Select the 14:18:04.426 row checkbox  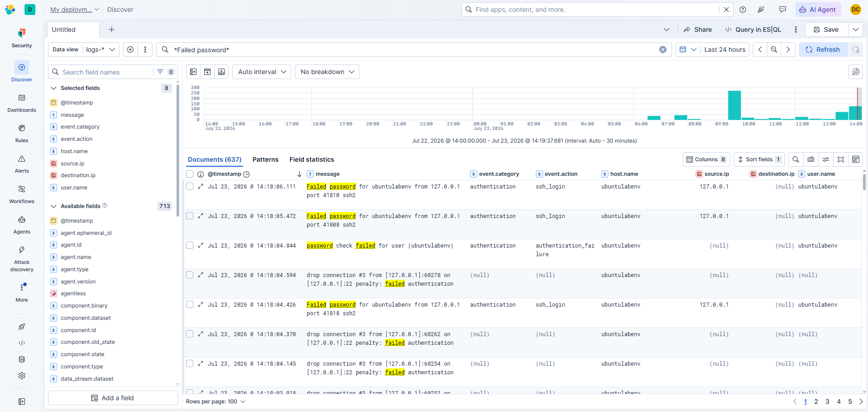pos(190,304)
